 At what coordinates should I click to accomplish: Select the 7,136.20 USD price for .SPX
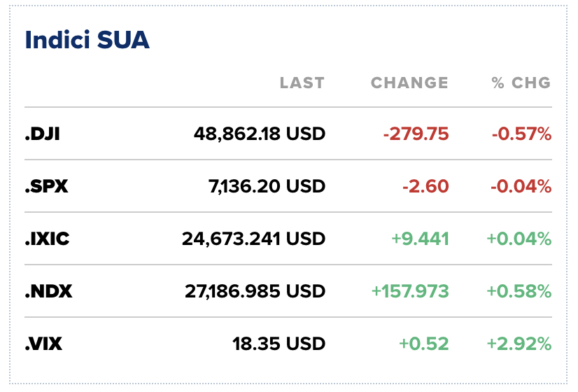pyautogui.click(x=267, y=186)
